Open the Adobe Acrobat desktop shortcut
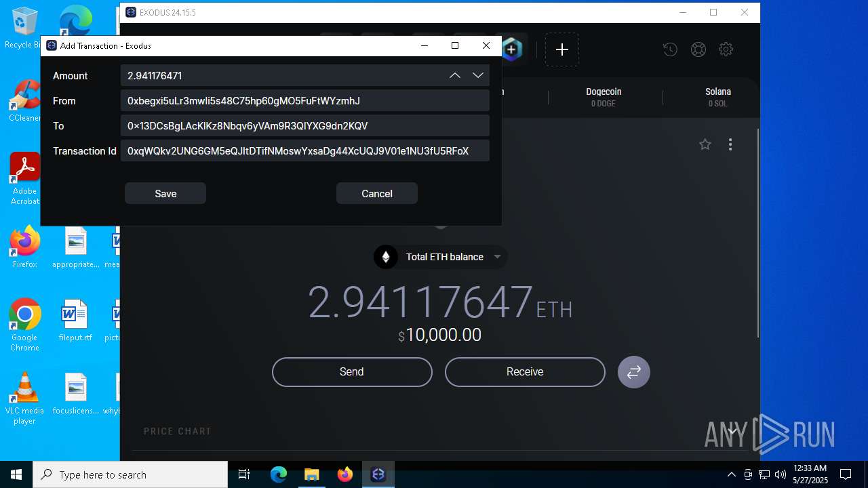Viewport: 868px width, 488px height. click(x=25, y=179)
